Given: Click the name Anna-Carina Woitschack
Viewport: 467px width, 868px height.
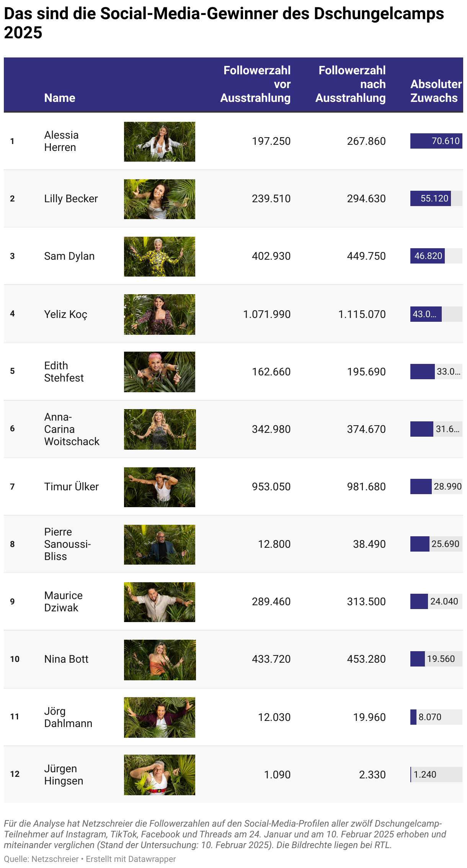Looking at the screenshot, I should point(71,429).
